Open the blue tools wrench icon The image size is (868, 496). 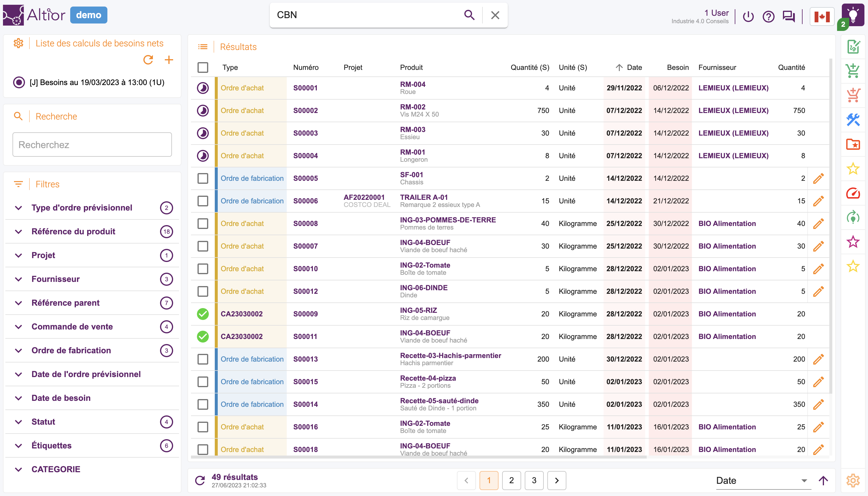point(853,120)
